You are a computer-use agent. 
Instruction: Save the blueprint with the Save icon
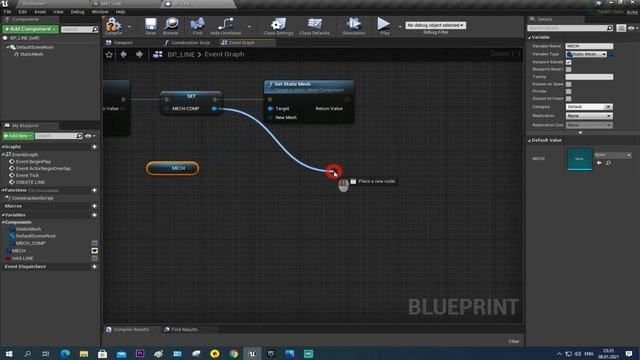click(151, 26)
